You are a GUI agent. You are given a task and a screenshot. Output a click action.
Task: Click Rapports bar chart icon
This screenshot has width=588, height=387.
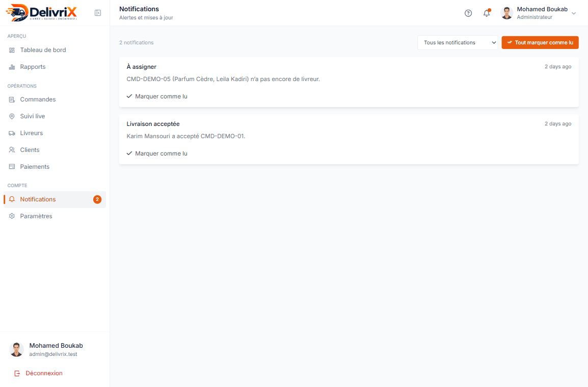click(x=12, y=67)
